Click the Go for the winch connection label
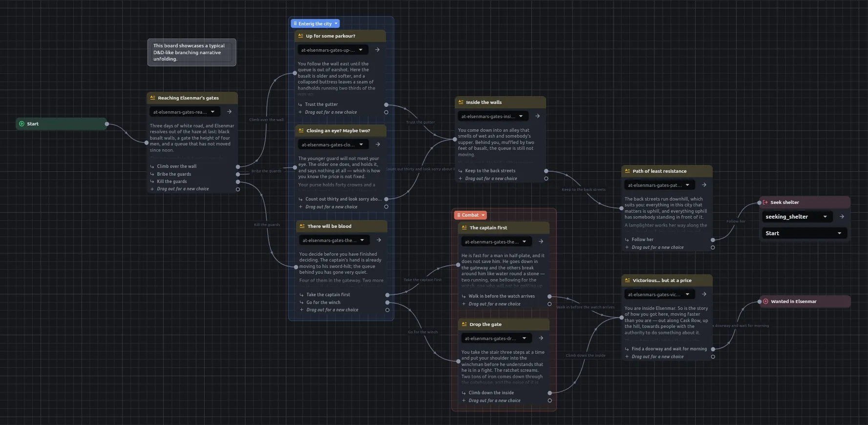The width and height of the screenshot is (868, 425). click(423, 332)
